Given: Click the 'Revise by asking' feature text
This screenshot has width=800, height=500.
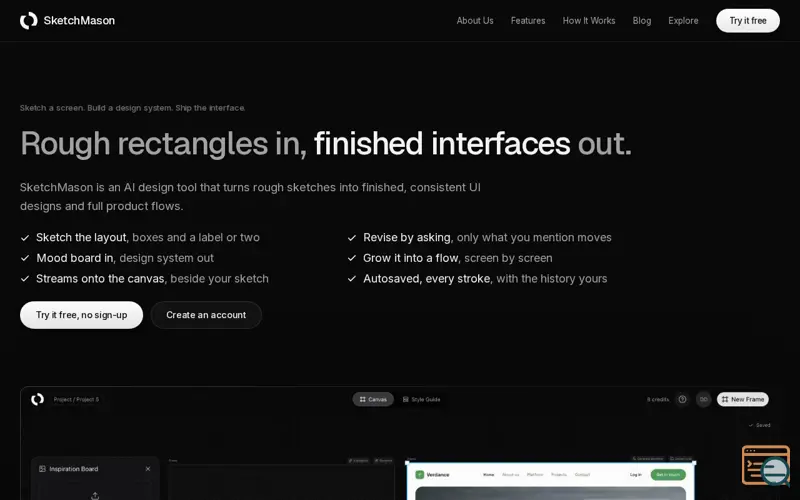Looking at the screenshot, I should click(407, 237).
